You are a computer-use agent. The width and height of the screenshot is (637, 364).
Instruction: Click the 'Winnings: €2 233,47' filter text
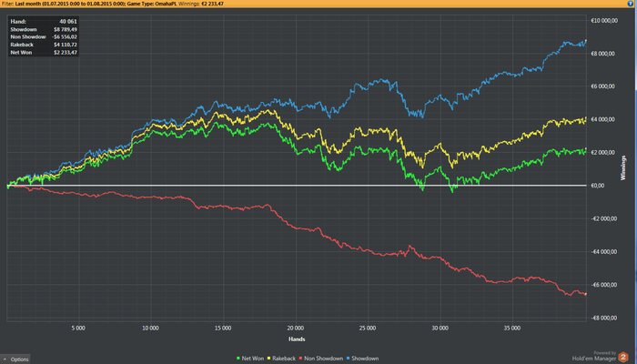point(201,4)
